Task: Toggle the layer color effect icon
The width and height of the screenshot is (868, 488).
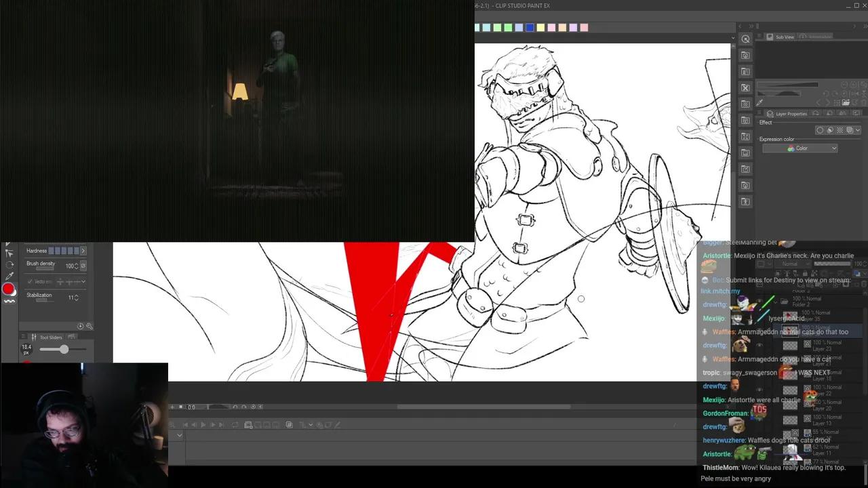Action: click(x=850, y=130)
